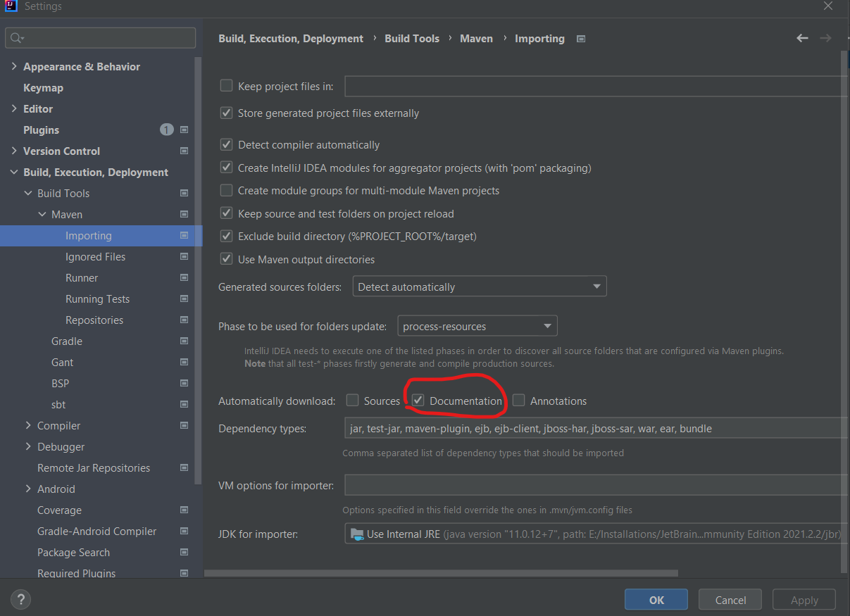Open the JDK for importer combo box

click(596, 534)
